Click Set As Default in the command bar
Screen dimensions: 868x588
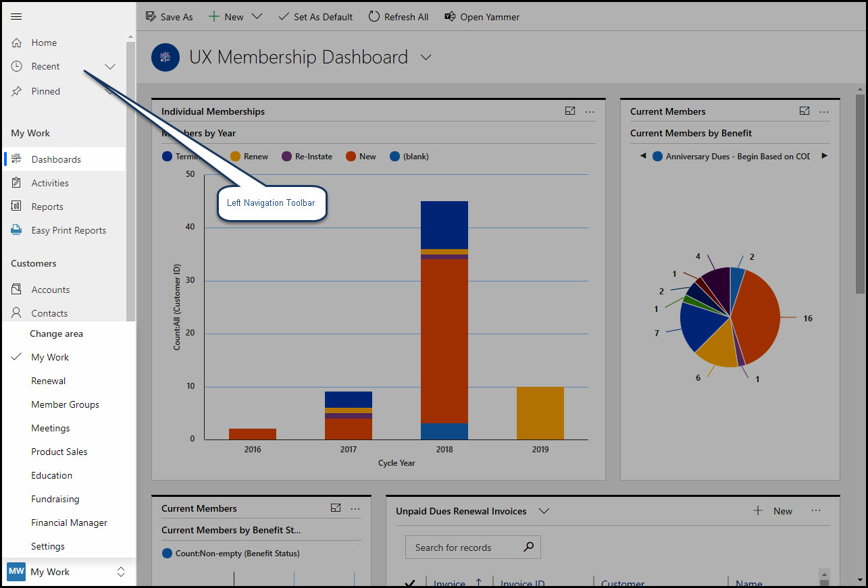coord(315,16)
